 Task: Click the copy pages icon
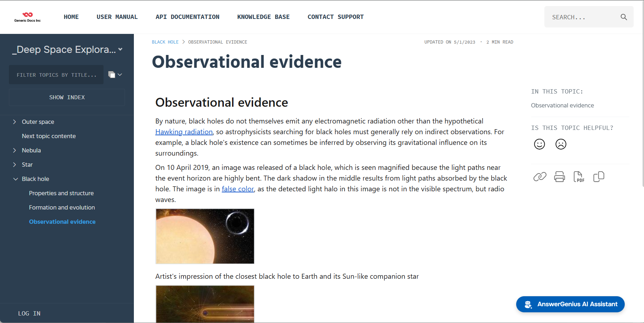599,177
